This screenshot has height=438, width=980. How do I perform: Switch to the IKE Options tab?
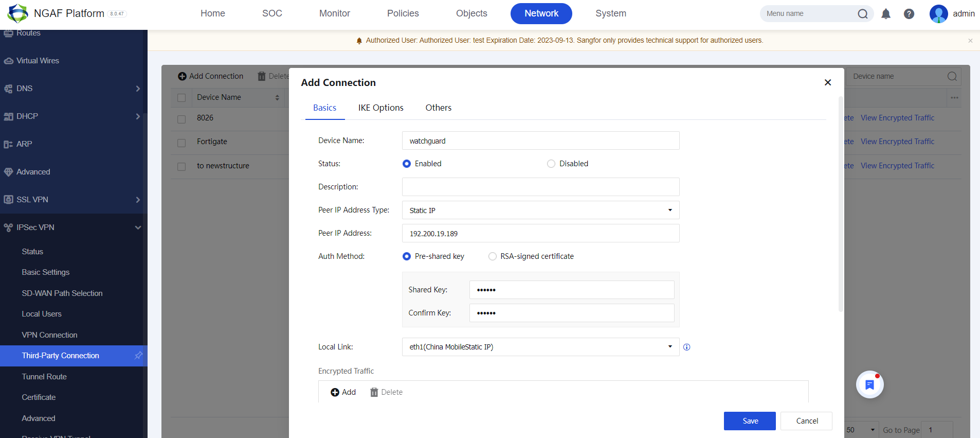point(380,108)
